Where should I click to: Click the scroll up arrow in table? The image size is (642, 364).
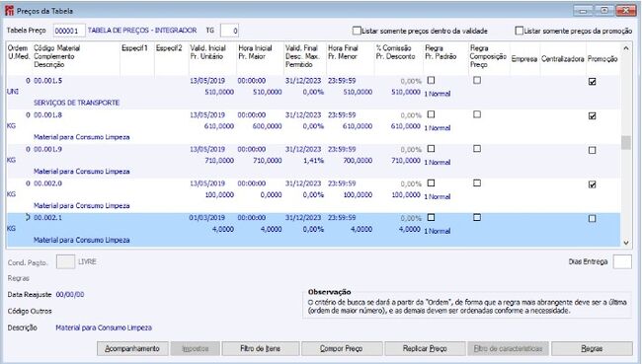pyautogui.click(x=625, y=48)
